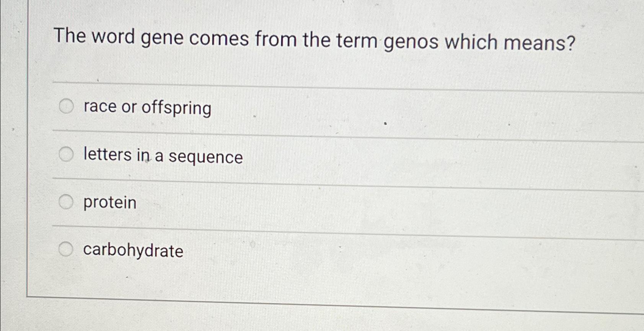This screenshot has width=644, height=331.
Task: Click the unselected radio beside 'protein'
Action: click(66, 201)
